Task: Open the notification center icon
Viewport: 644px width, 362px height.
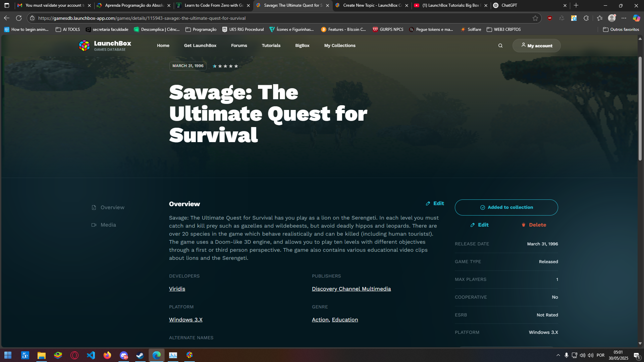Action: click(x=637, y=356)
